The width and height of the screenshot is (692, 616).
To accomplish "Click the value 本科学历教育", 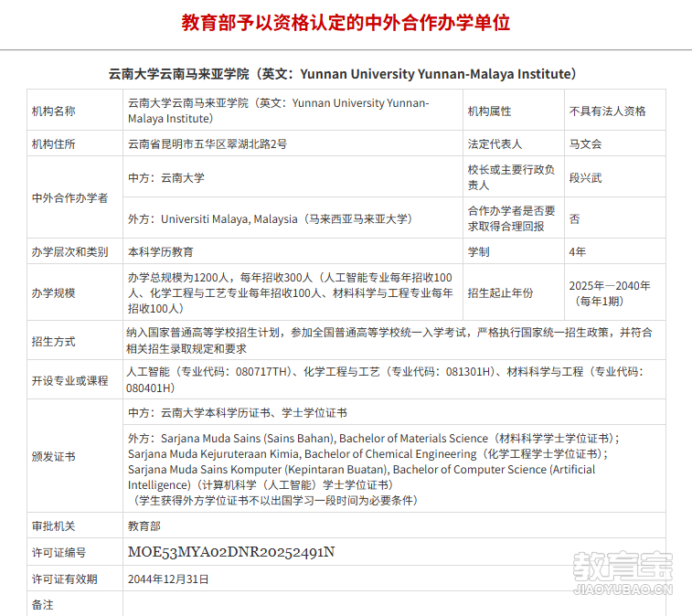I will point(161,252).
